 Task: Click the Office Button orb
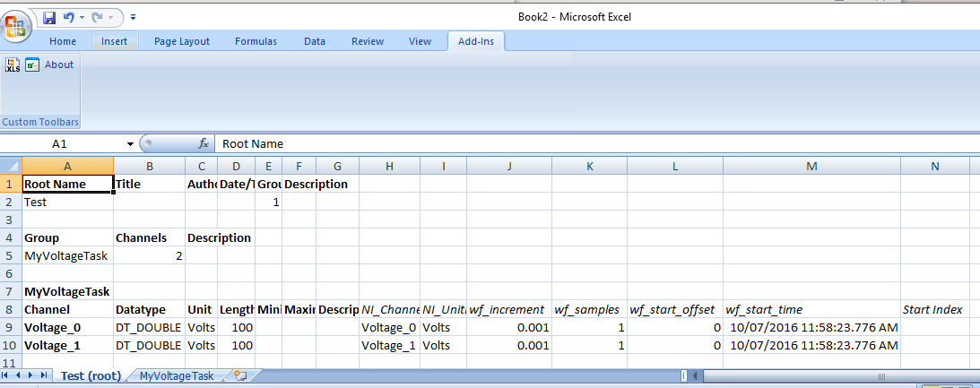[x=16, y=26]
